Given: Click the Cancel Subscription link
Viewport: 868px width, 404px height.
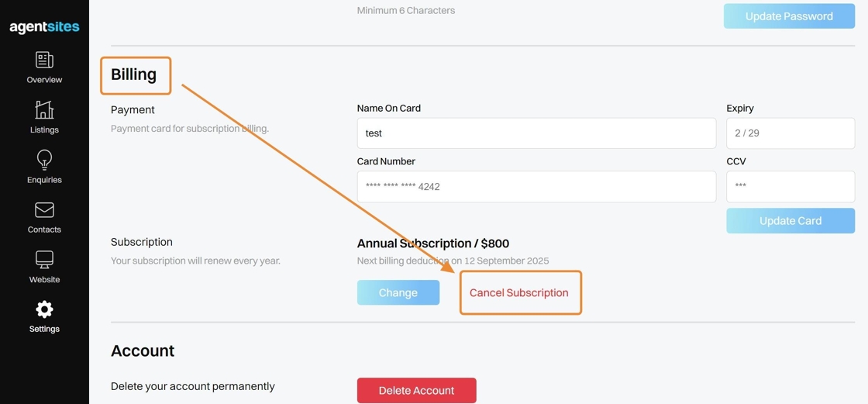Looking at the screenshot, I should click(519, 293).
